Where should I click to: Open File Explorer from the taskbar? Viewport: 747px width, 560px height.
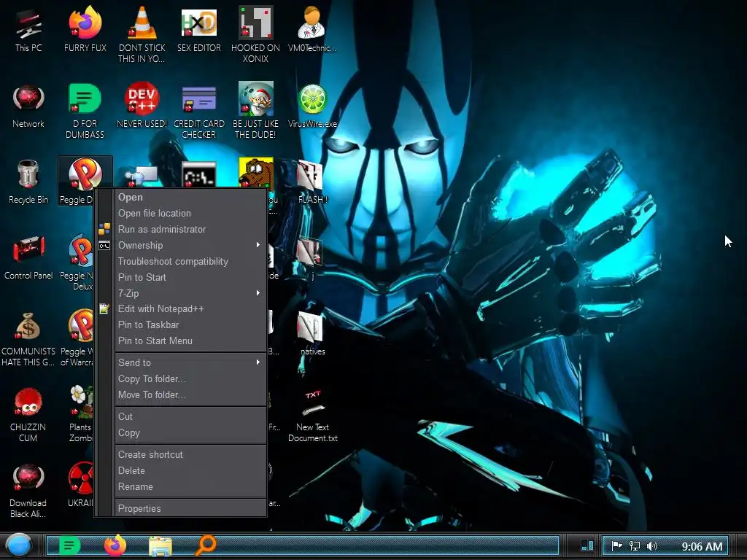pos(160,546)
